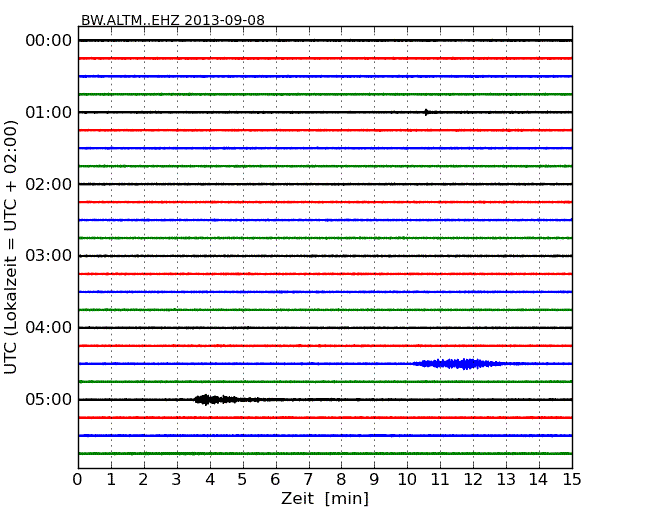Click the 02:00 time tick label

pyautogui.click(x=49, y=184)
